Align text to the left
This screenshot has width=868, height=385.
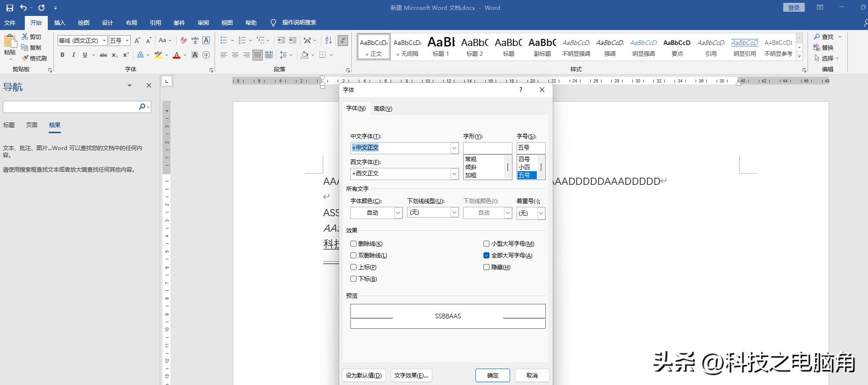[224, 55]
